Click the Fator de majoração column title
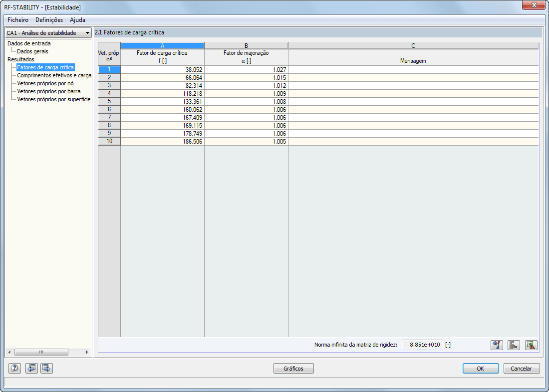The height and width of the screenshot is (392, 549). tap(246, 53)
